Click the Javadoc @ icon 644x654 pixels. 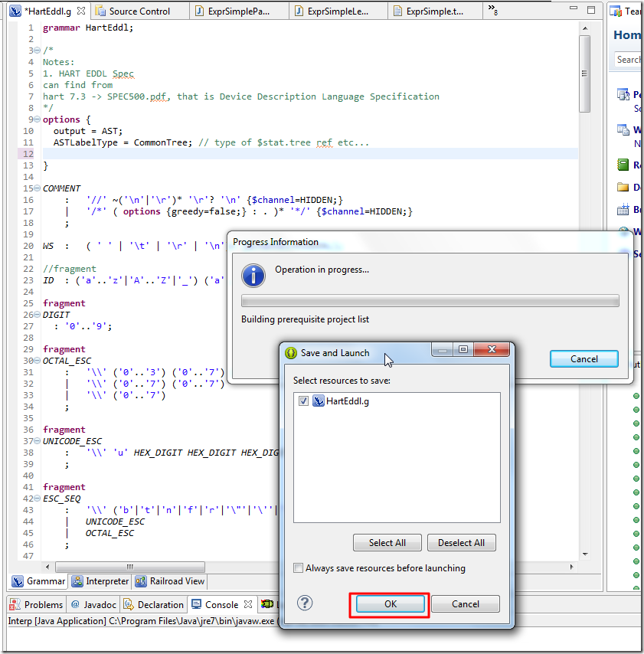pyautogui.click(x=75, y=604)
